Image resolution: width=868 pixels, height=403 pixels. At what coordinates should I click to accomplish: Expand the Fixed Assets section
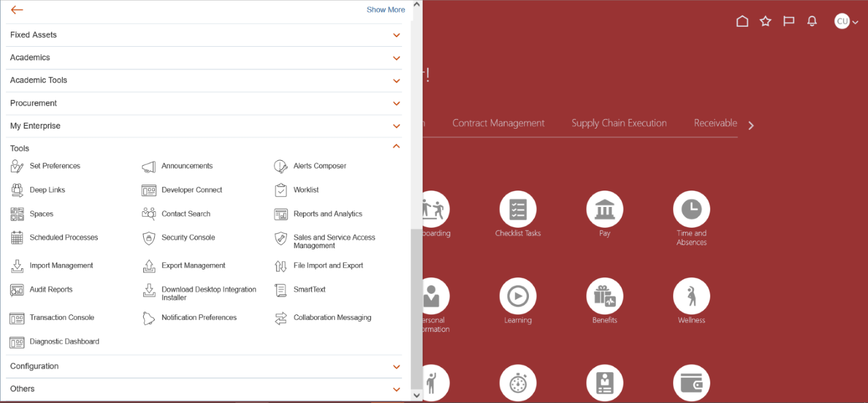pos(396,35)
